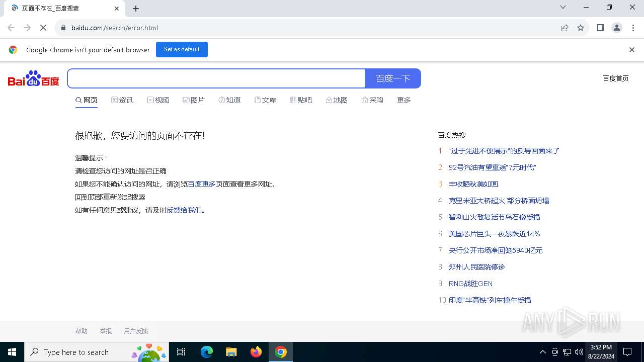Show hidden system tray icons
Viewport: 644px width, 362px height.
tap(543, 352)
